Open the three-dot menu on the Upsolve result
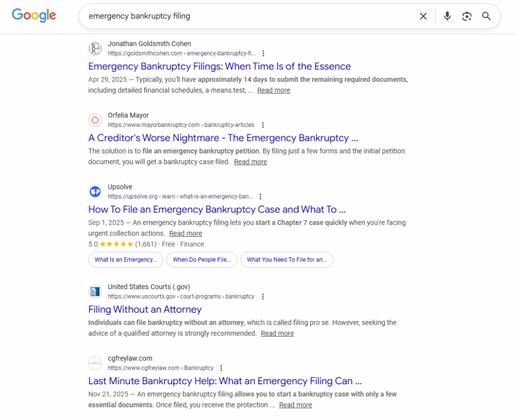The height and width of the screenshot is (420, 516). click(260, 196)
